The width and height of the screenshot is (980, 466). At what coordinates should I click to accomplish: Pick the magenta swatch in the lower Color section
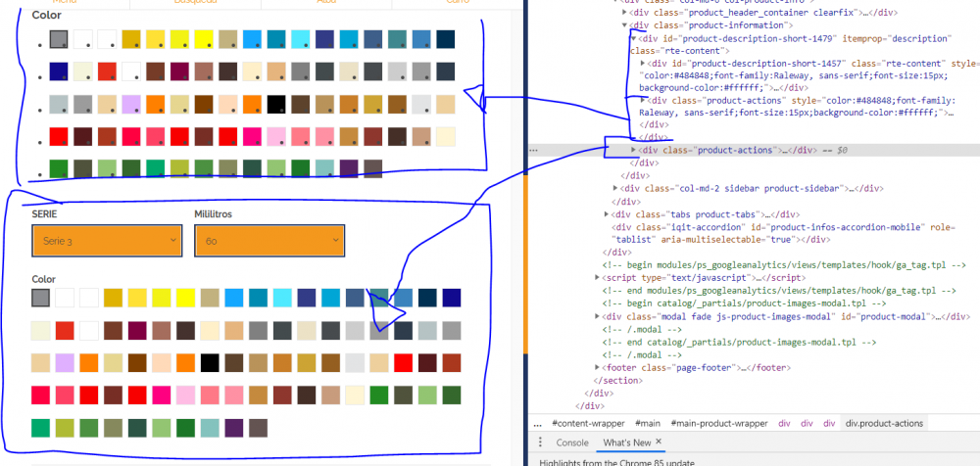(x=162, y=396)
